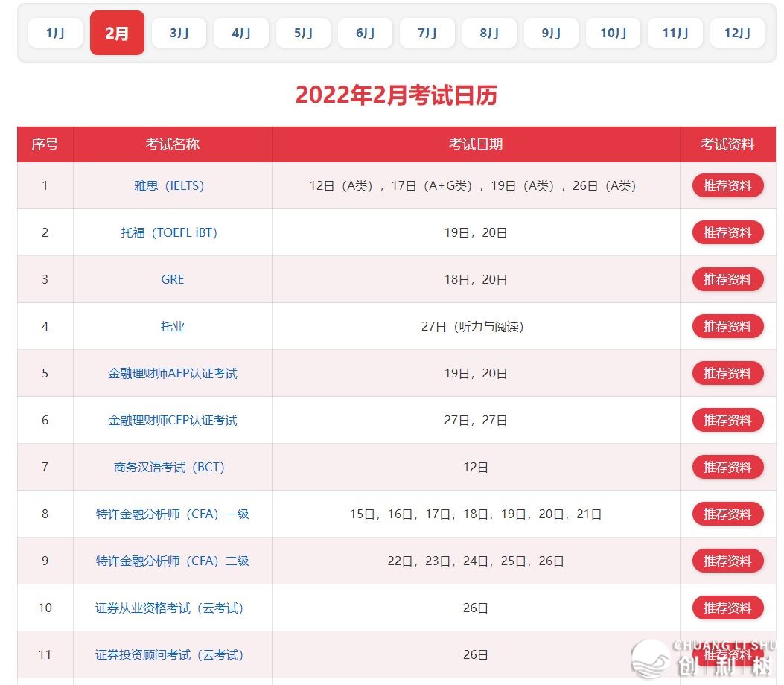Viewport: 784px width, 685px height.
Task: Open the 3月 month tab
Action: point(179,33)
